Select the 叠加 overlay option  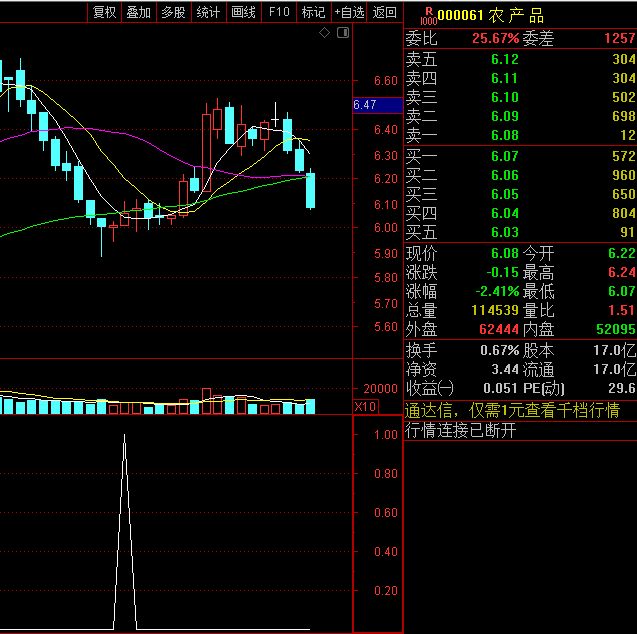[139, 12]
